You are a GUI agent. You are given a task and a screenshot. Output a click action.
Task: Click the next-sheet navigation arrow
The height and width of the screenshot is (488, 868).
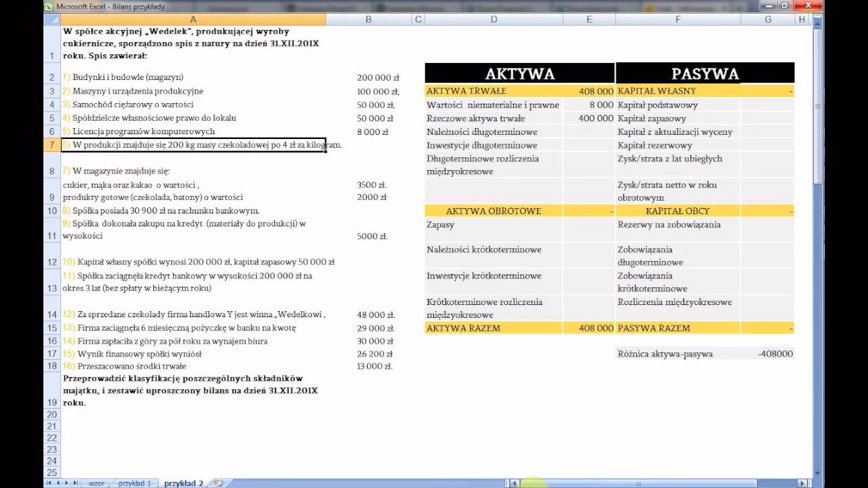pos(66,483)
